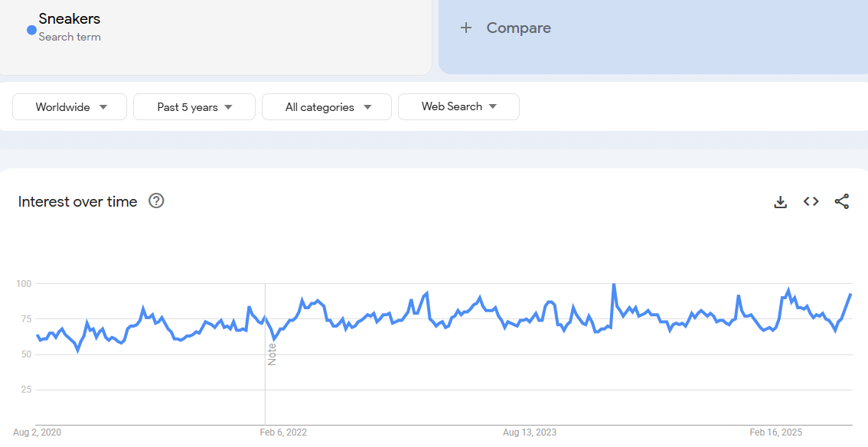Click the blue Sneakers color dot

tap(31, 30)
